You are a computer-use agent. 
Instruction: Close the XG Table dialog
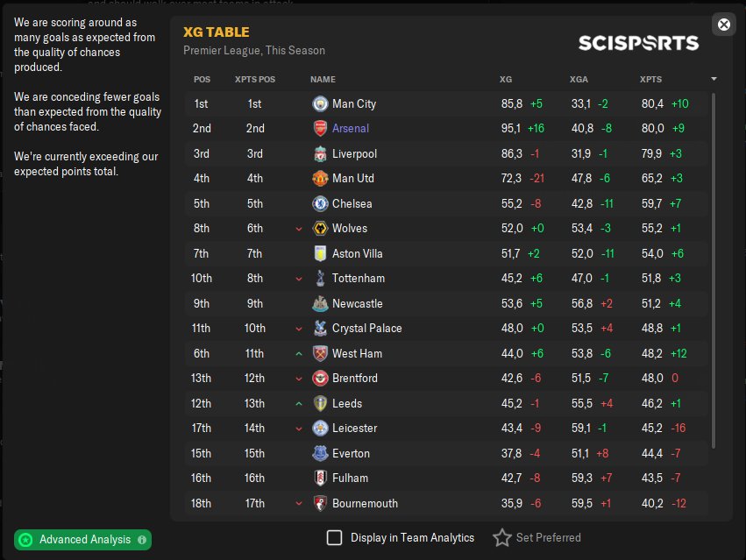tap(724, 25)
